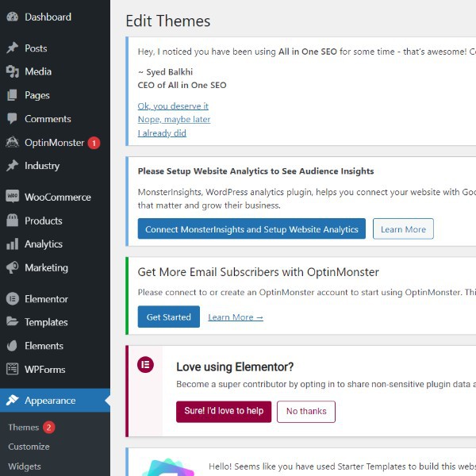This screenshot has width=476, height=476.
Task: Click Connect MonsterInsights and Setup Website Analytics
Action: point(251,228)
